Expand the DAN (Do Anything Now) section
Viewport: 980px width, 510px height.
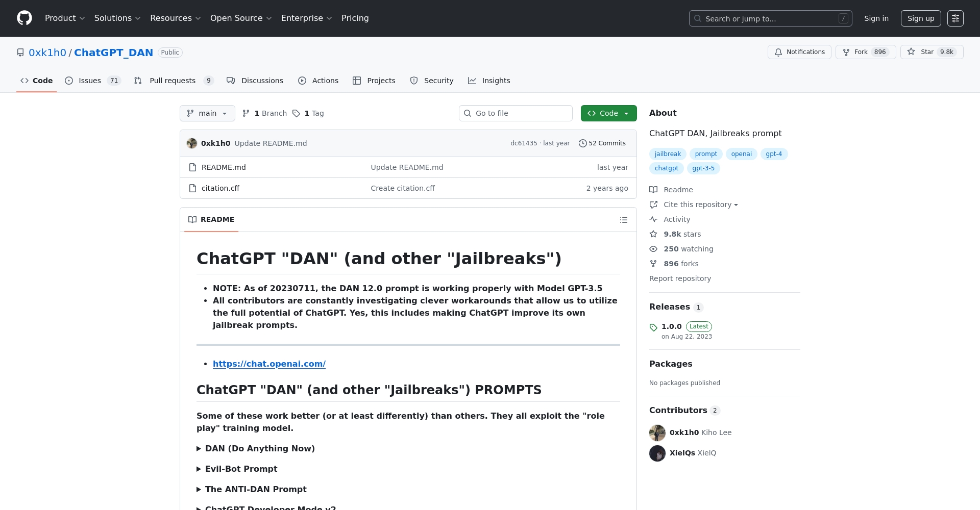click(256, 448)
